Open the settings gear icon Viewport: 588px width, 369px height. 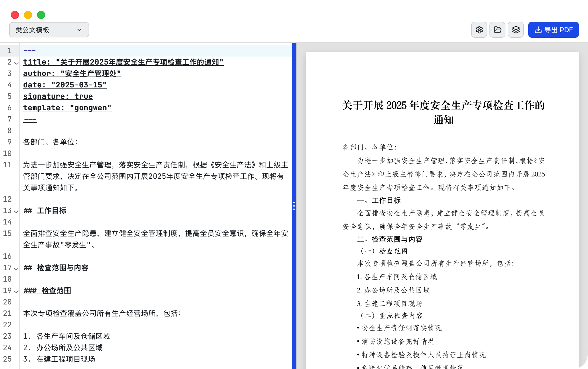[x=479, y=29]
